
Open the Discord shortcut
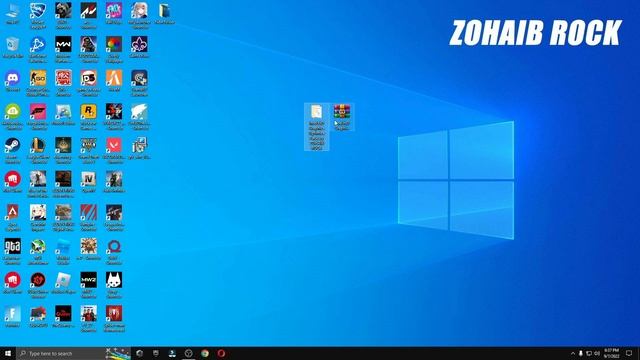coord(13,81)
